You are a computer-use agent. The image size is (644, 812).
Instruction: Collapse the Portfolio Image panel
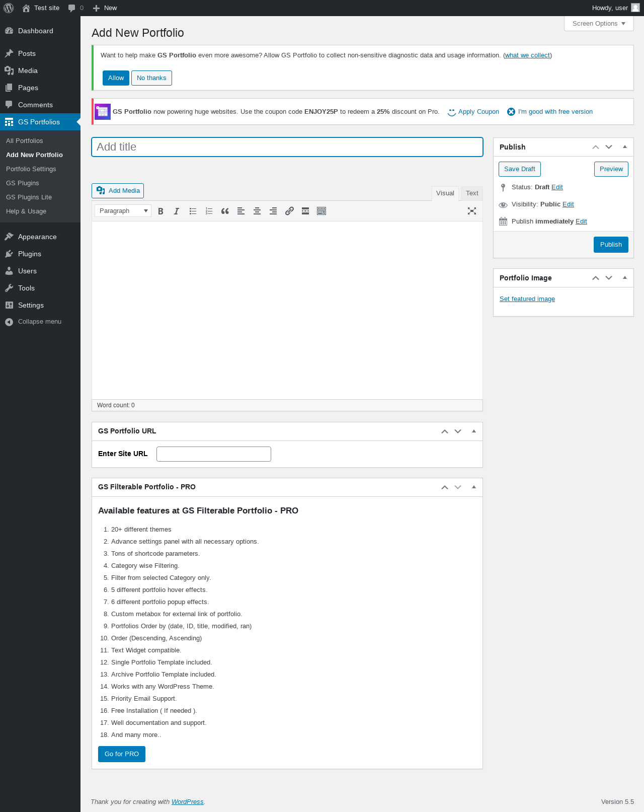(625, 278)
